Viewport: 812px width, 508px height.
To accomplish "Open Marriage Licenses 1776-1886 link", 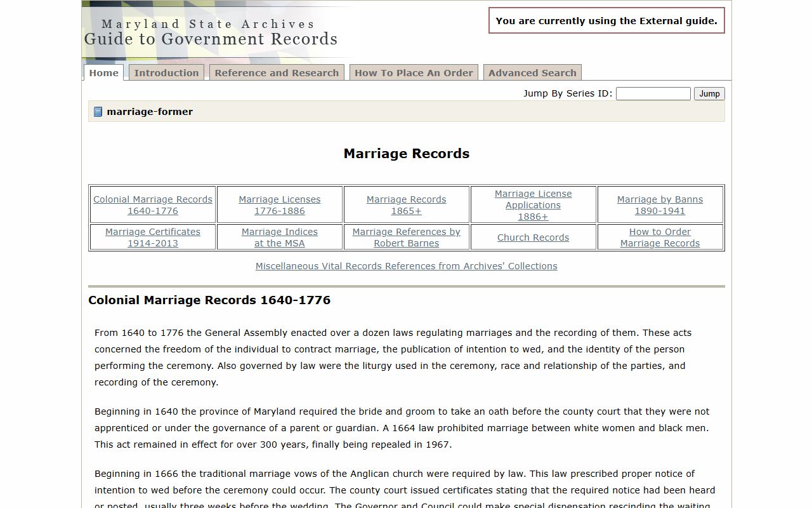I will pos(280,205).
